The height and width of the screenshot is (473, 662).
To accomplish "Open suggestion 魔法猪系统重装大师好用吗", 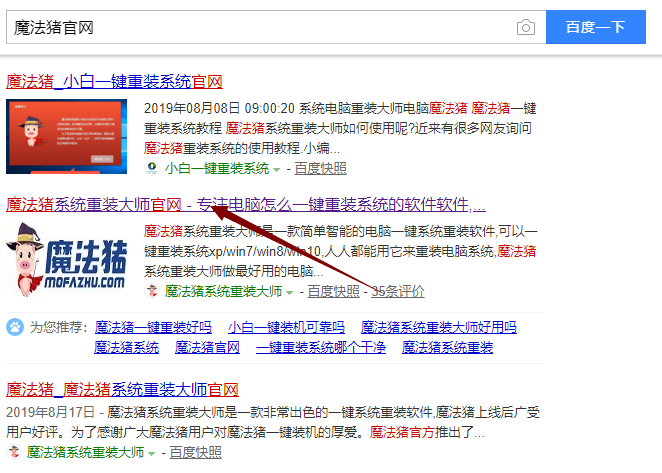I will coord(439,327).
